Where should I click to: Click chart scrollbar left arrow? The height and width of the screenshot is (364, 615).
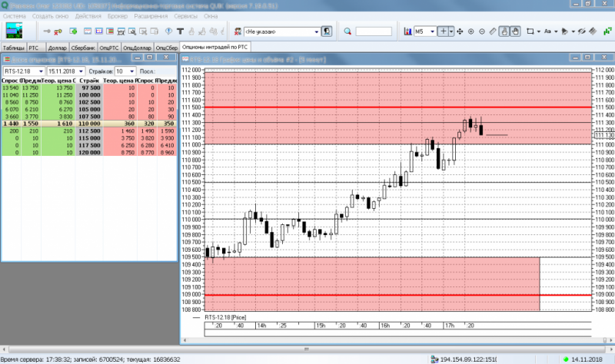tap(184, 340)
